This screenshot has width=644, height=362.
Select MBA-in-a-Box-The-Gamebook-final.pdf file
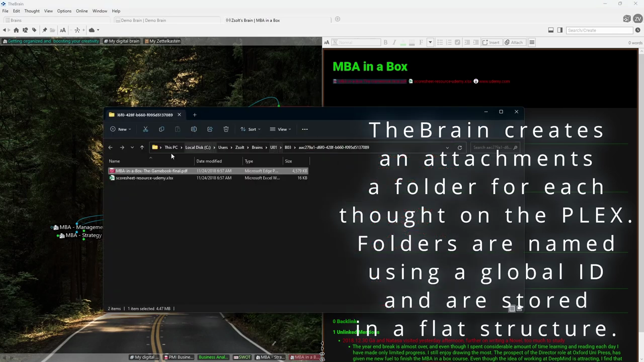pyautogui.click(x=208, y=171)
